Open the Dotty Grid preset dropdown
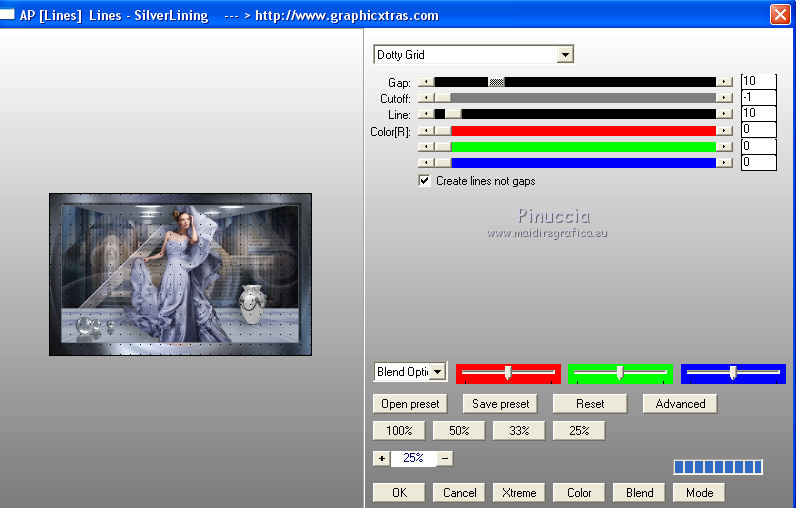This screenshot has height=508, width=796. (x=565, y=54)
